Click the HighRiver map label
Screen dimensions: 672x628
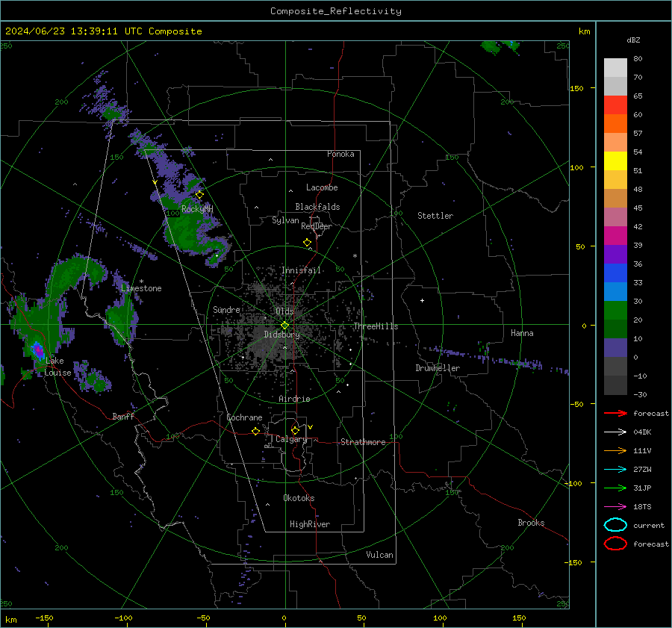(x=310, y=524)
